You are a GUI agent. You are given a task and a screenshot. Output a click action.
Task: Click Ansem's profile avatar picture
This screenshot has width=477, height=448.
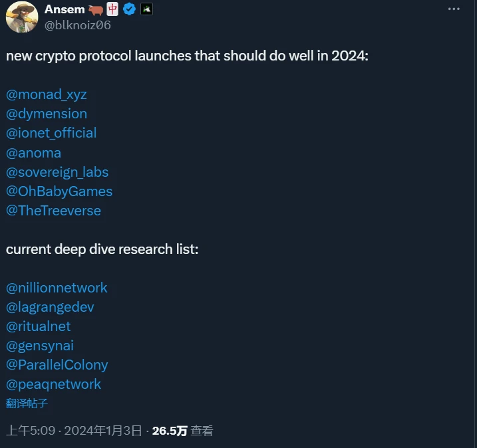click(21, 17)
